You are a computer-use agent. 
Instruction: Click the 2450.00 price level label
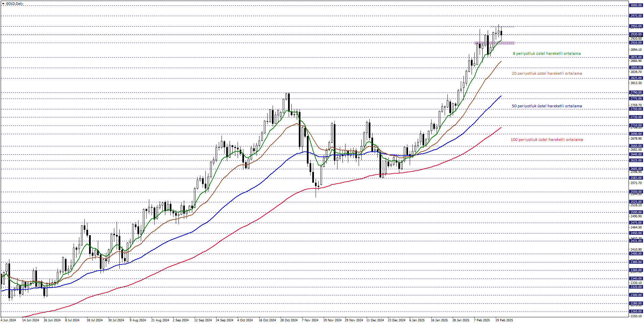click(x=636, y=233)
